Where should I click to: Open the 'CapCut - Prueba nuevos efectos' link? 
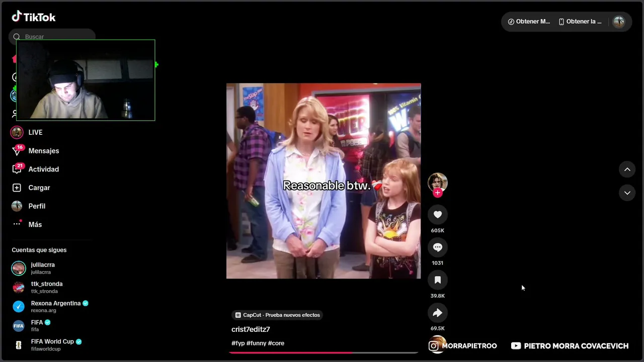(x=277, y=315)
